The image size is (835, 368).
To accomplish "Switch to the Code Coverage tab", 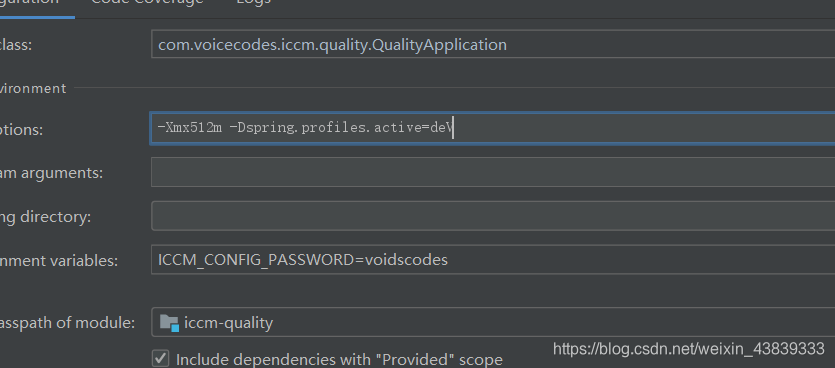I will click(x=147, y=2).
